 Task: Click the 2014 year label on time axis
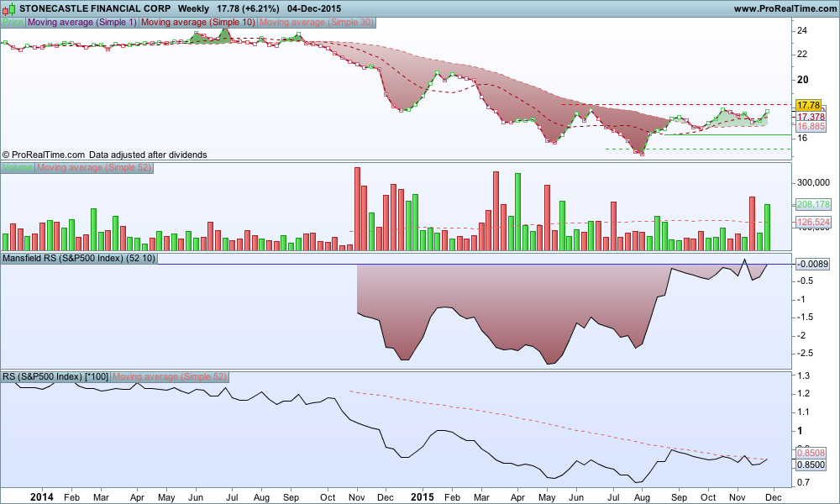tap(42, 497)
